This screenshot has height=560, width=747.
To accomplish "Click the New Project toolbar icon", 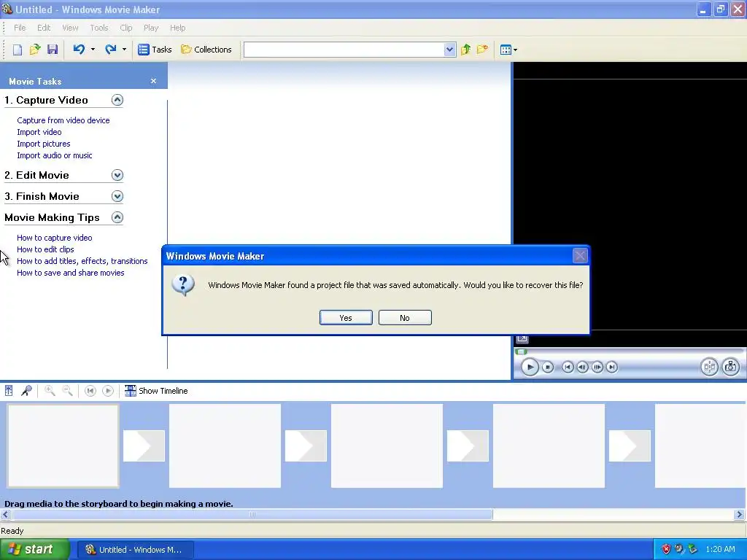I will (18, 50).
